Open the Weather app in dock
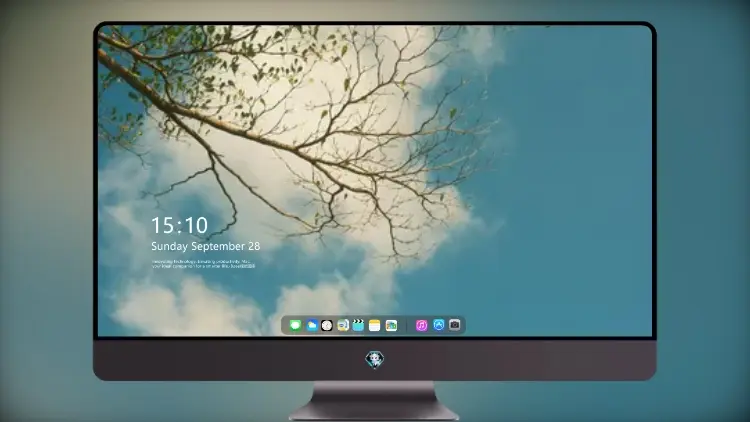Screen dimensions: 750x422 pyautogui.click(x=311, y=325)
